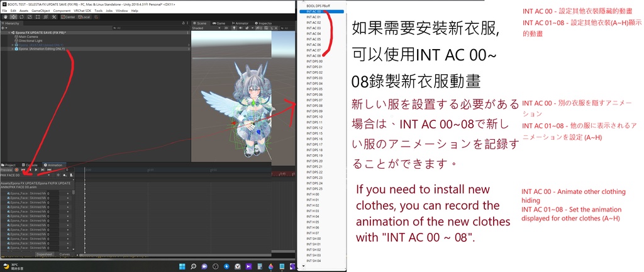Select the Scale tool in Unity toolbar
The height and width of the screenshot is (272, 644).
[30, 17]
